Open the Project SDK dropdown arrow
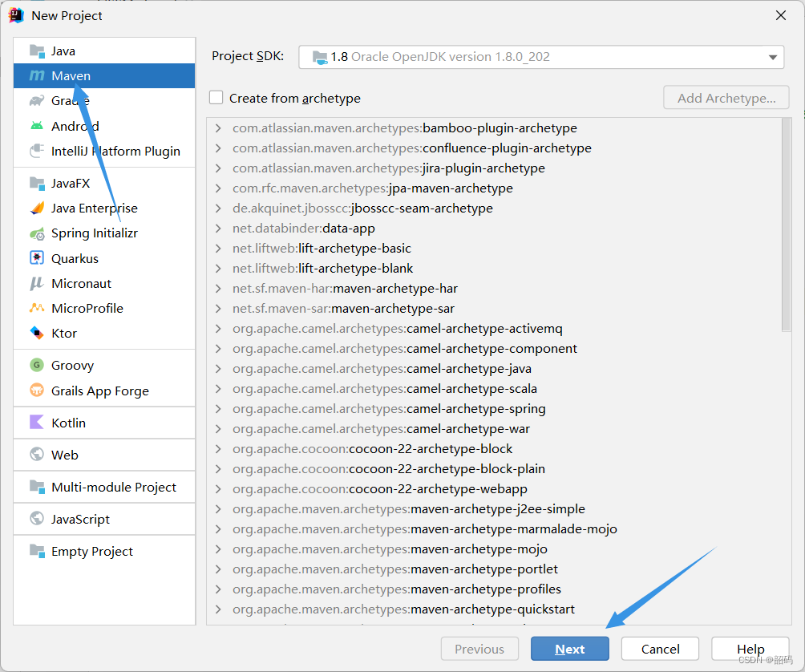 [x=773, y=57]
